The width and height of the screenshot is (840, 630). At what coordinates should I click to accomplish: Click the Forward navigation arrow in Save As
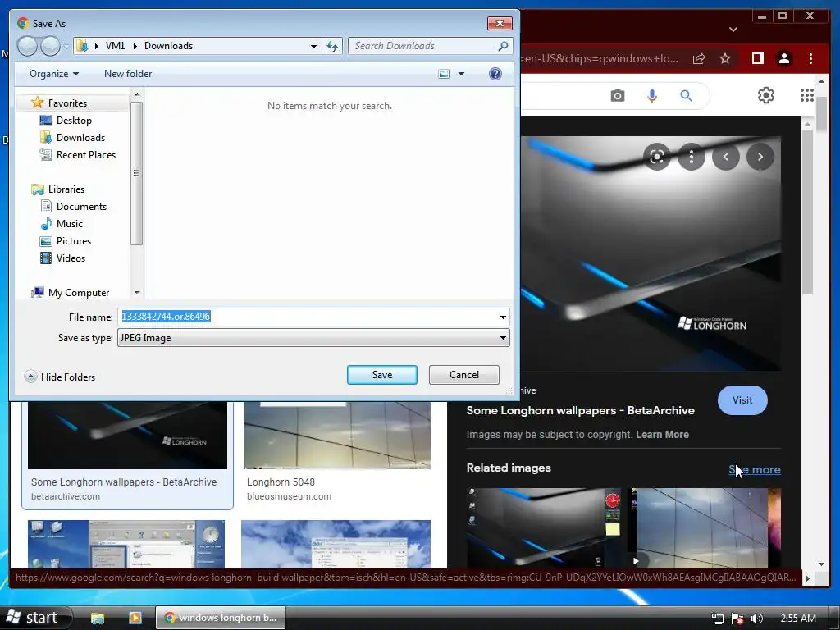coord(50,46)
